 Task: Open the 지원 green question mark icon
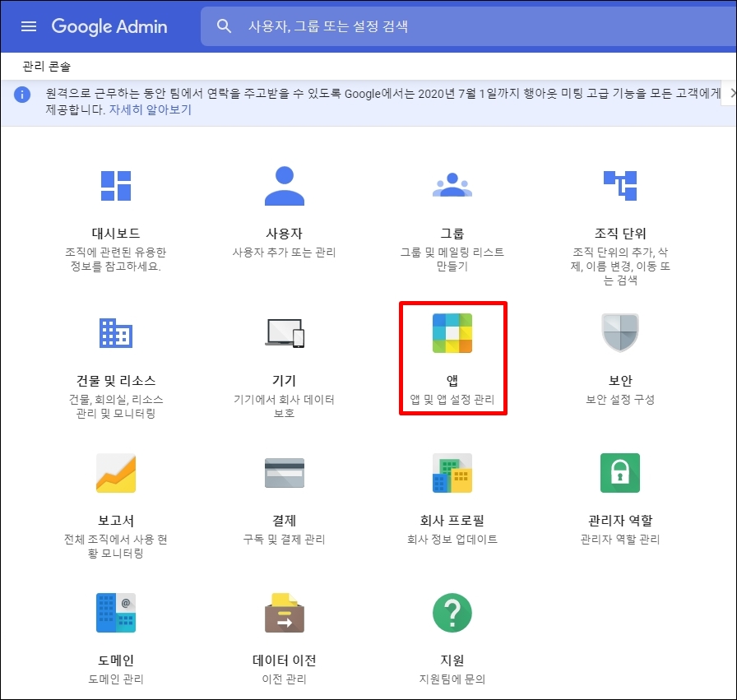[452, 613]
